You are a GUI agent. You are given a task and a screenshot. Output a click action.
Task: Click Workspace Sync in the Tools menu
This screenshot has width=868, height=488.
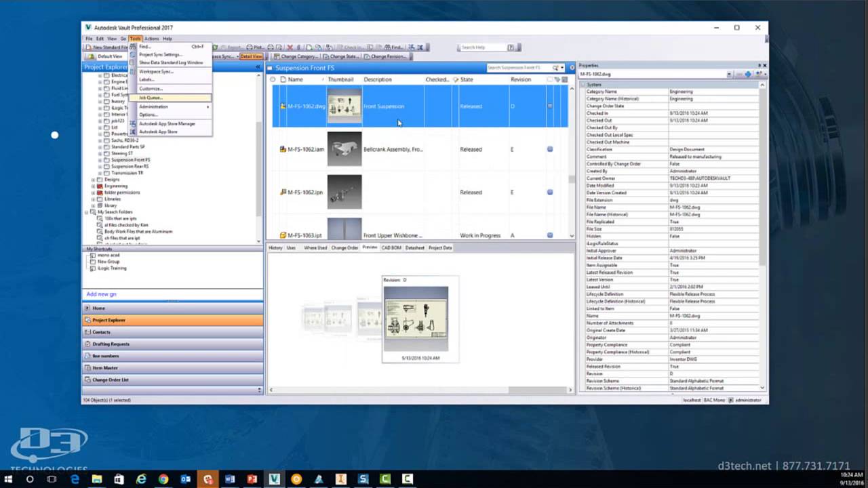click(170, 71)
